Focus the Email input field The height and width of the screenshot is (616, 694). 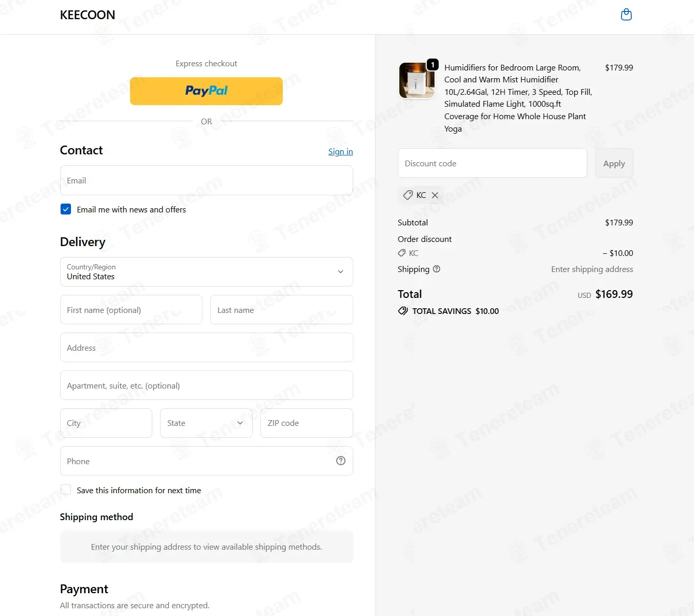pyautogui.click(x=207, y=180)
